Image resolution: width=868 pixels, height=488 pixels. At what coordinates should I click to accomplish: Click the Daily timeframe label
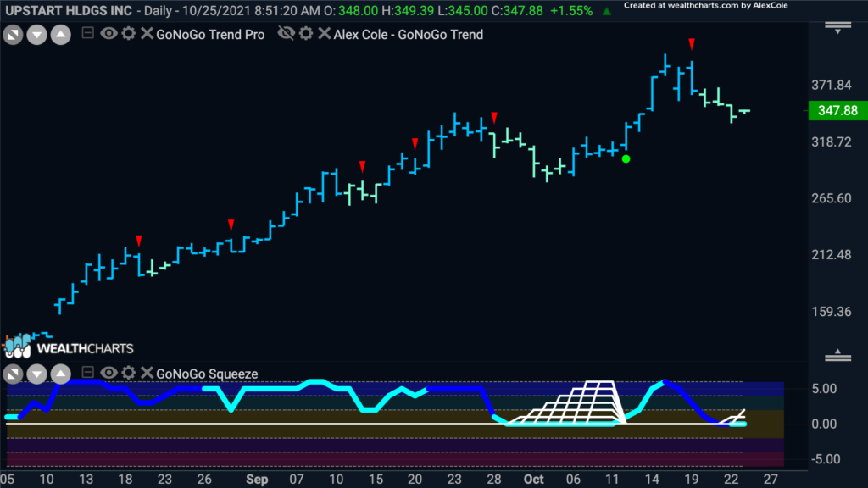(158, 10)
